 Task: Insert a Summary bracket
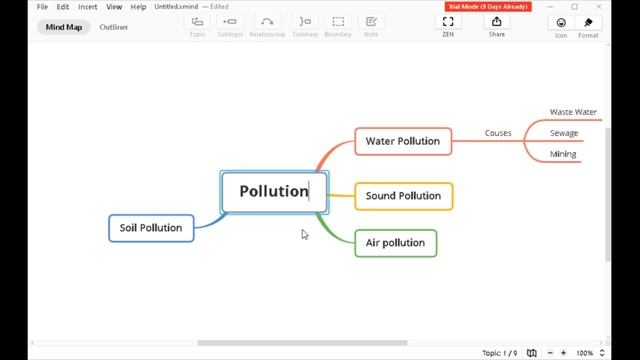pyautogui.click(x=305, y=22)
